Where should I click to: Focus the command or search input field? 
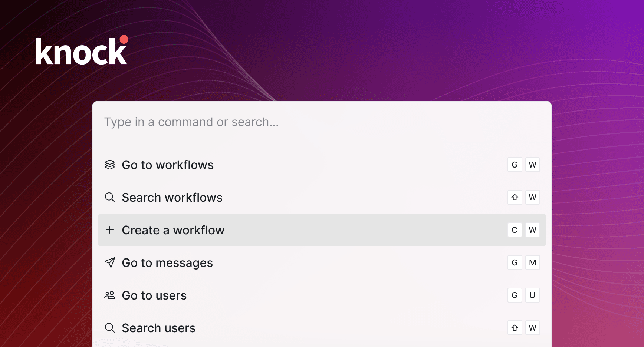(x=321, y=122)
